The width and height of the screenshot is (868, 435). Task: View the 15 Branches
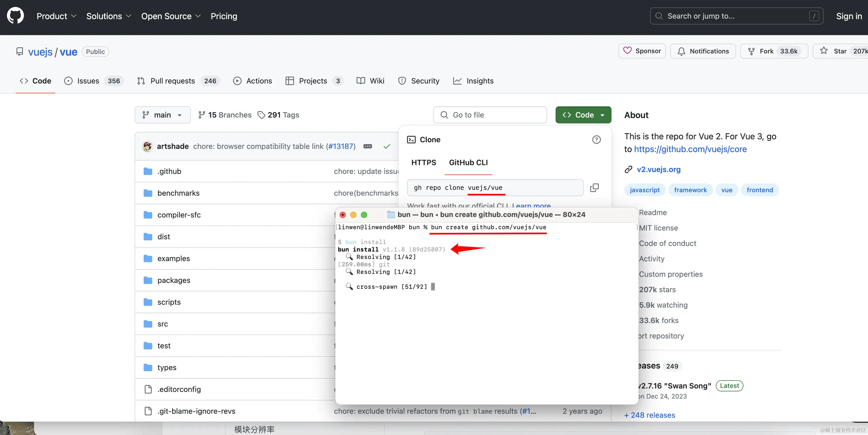tap(225, 115)
